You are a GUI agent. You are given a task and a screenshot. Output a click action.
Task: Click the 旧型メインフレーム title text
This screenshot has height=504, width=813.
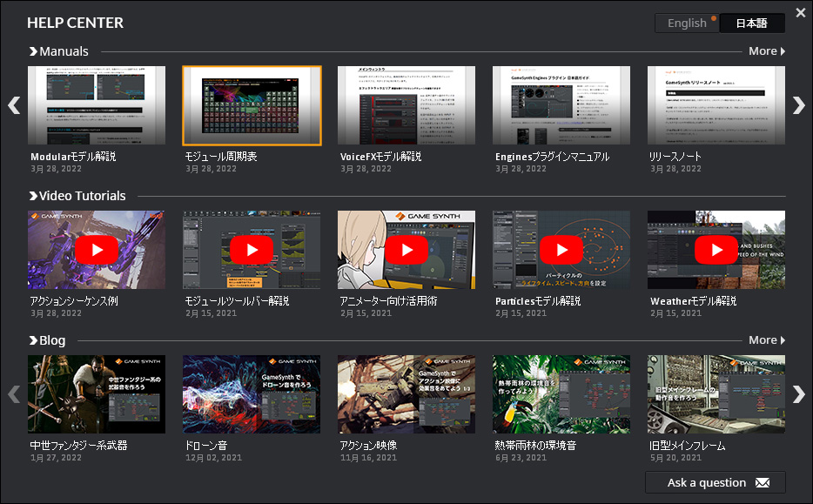[x=688, y=446]
